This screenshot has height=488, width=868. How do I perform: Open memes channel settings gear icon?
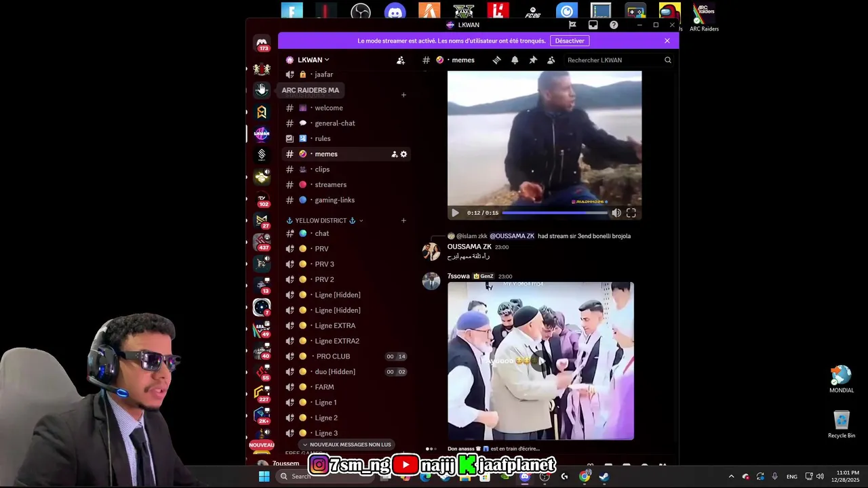pos(403,155)
